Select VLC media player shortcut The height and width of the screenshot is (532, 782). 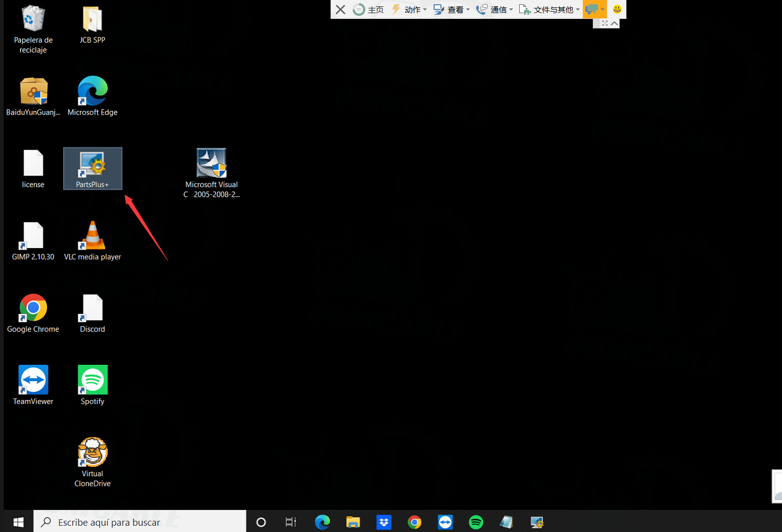pos(92,241)
